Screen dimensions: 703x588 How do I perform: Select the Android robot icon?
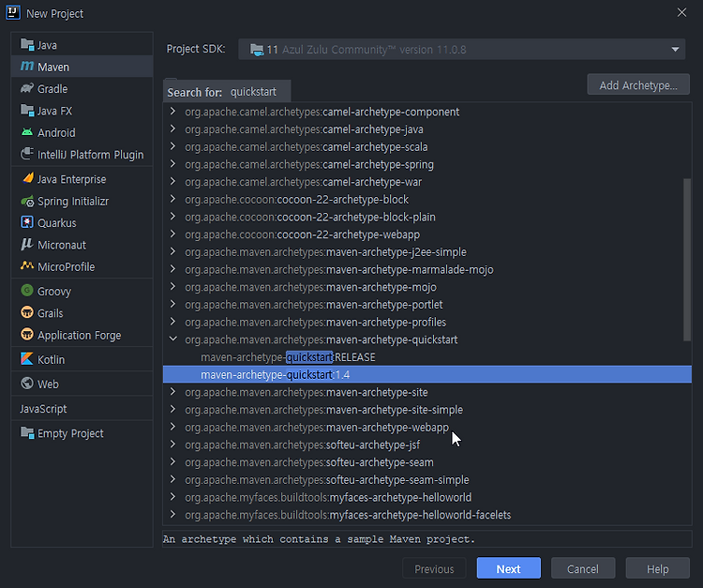point(27,132)
